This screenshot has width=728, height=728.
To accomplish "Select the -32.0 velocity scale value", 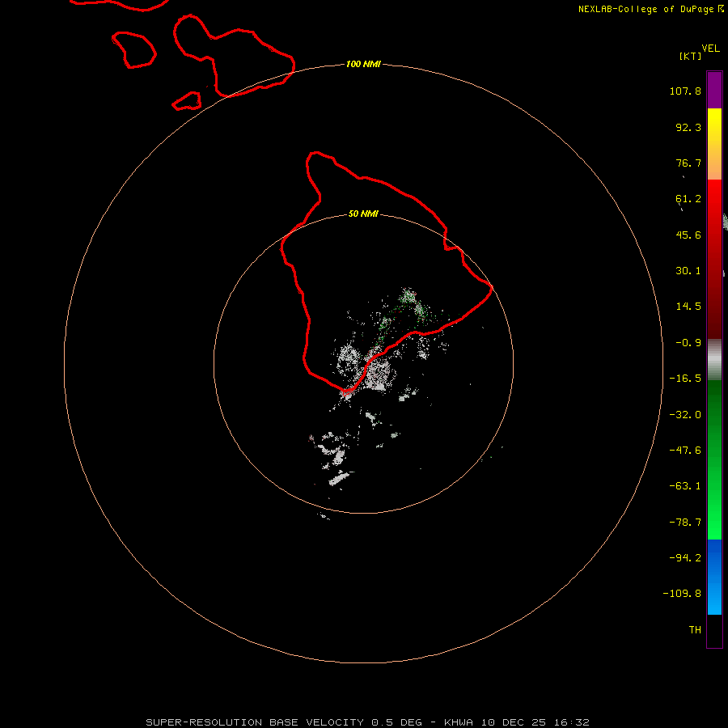I will 685,415.
